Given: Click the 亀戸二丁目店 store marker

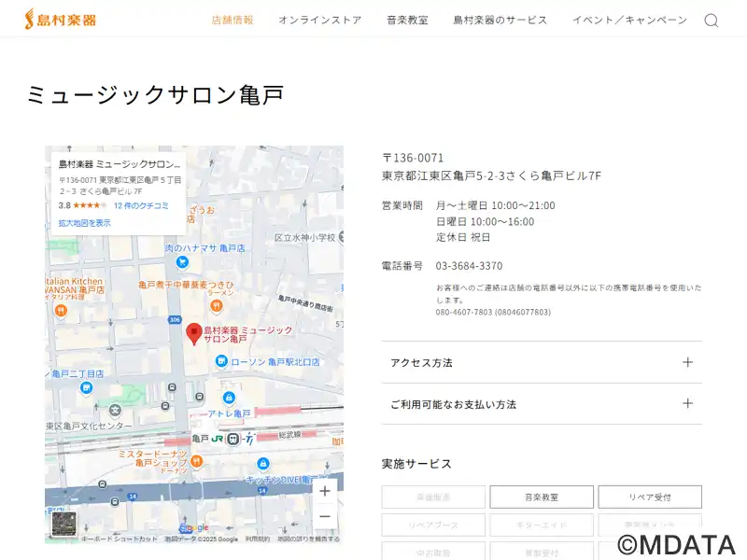Looking at the screenshot, I should click(x=86, y=388).
